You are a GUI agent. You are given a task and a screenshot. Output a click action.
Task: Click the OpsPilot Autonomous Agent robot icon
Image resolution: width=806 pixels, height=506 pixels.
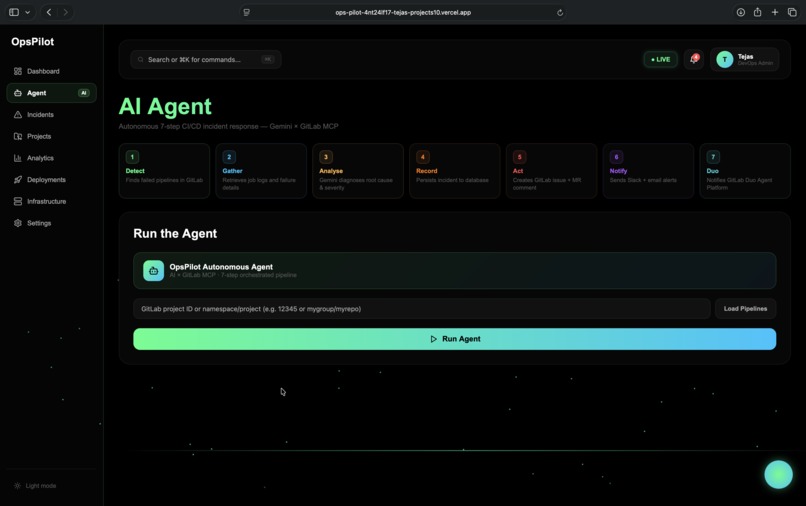(153, 270)
